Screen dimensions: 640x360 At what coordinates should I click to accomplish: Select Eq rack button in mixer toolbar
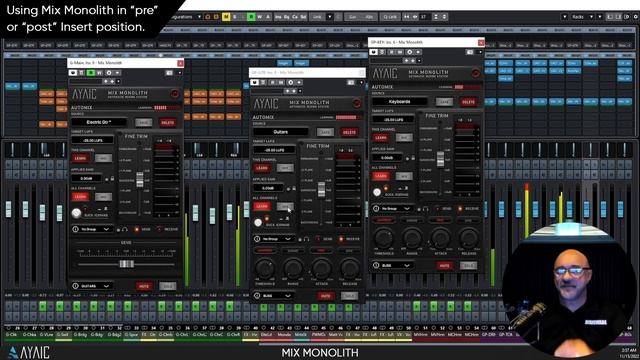tap(287, 17)
